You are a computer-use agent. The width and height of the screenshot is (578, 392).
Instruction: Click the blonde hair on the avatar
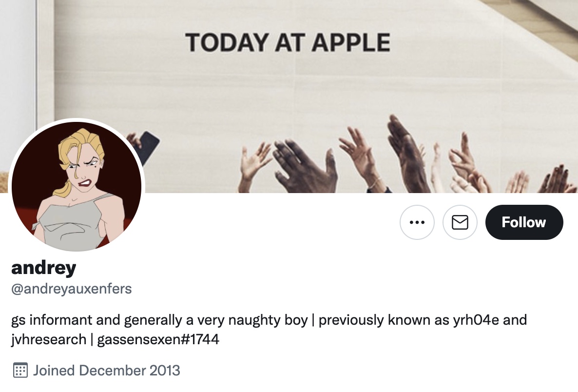click(79, 148)
